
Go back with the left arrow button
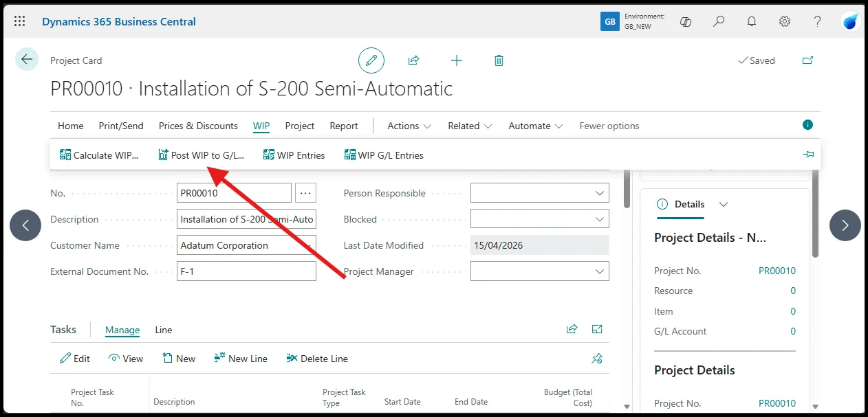(27, 60)
